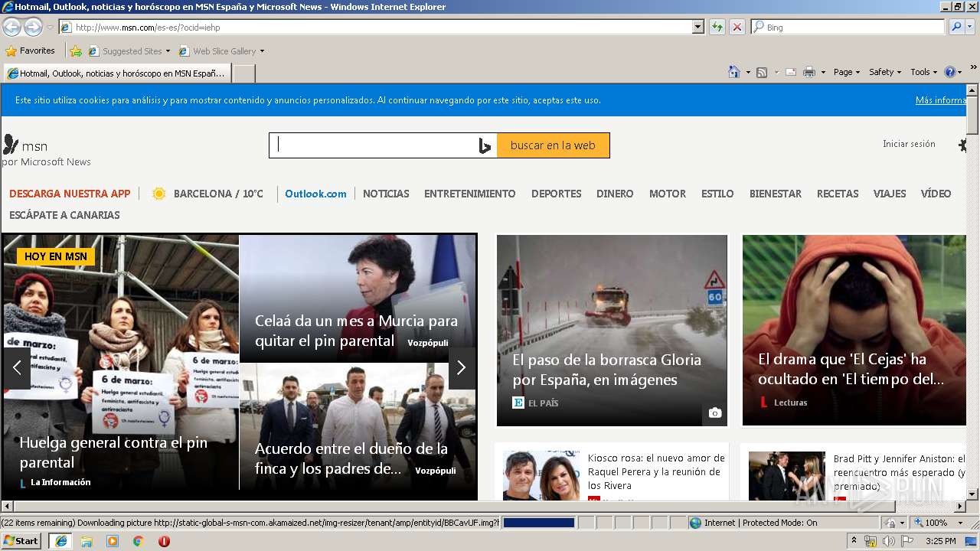Click the horizontal scrollbar right arrow
The image size is (980, 551).
[x=961, y=506]
